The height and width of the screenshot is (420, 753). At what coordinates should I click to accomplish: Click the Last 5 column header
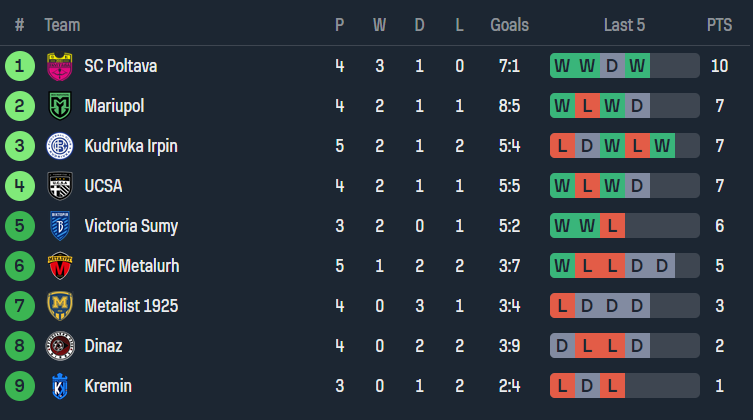click(x=625, y=25)
